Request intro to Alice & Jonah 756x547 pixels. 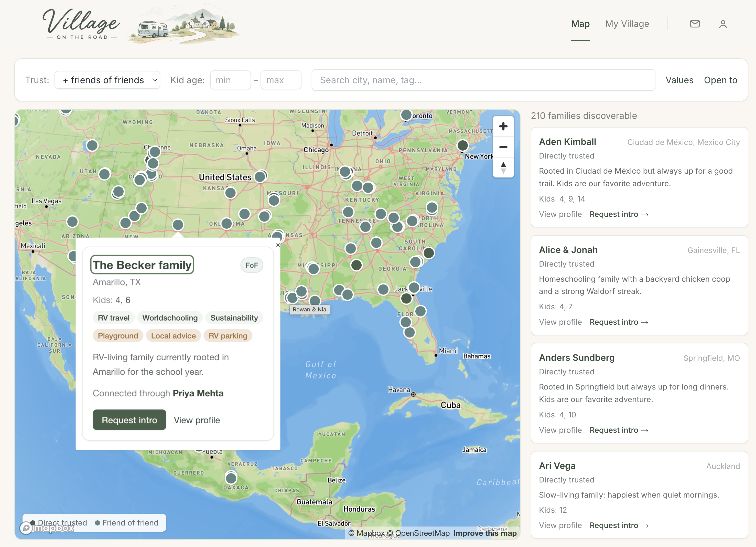pos(619,322)
